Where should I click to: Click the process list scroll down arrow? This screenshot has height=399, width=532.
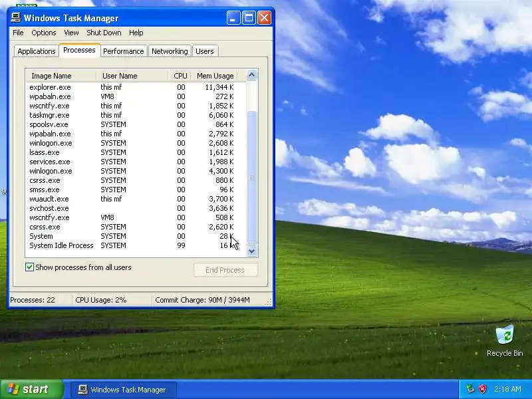(252, 251)
